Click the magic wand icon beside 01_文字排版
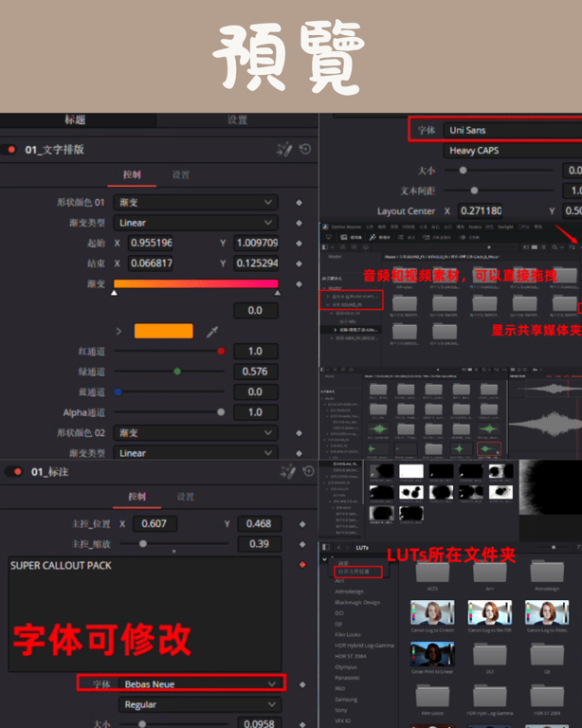This screenshot has width=582, height=728. [x=284, y=150]
